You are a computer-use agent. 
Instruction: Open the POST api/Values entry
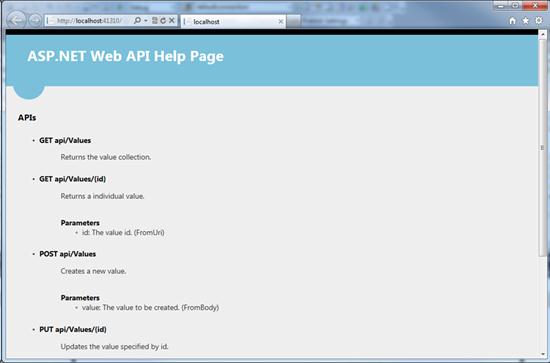click(x=68, y=254)
